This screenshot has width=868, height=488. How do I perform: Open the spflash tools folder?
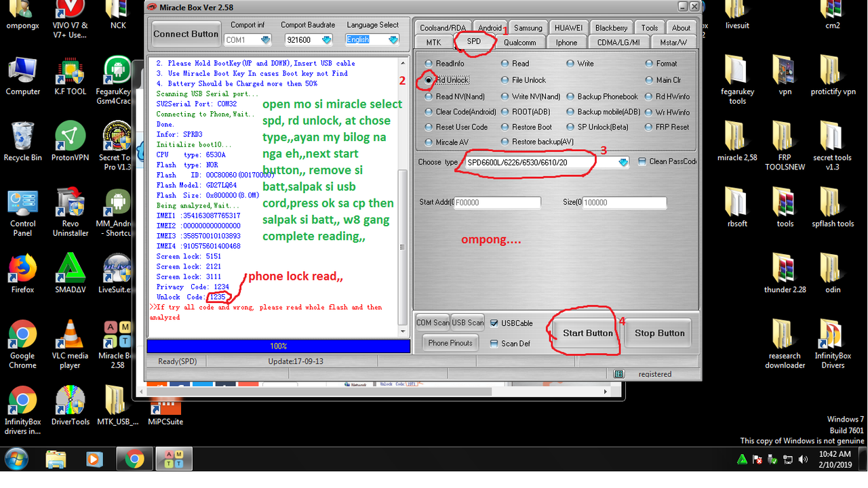833,207
